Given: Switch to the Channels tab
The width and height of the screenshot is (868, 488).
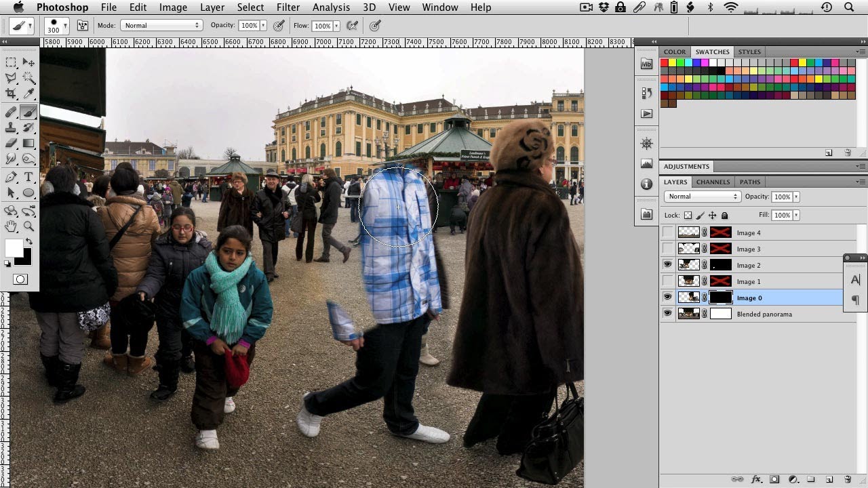Looking at the screenshot, I should (713, 182).
